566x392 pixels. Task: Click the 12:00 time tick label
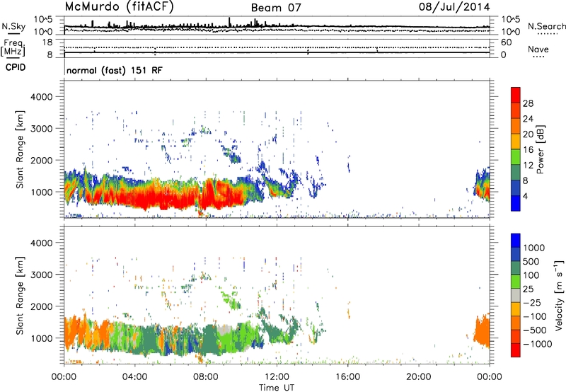[277, 377]
